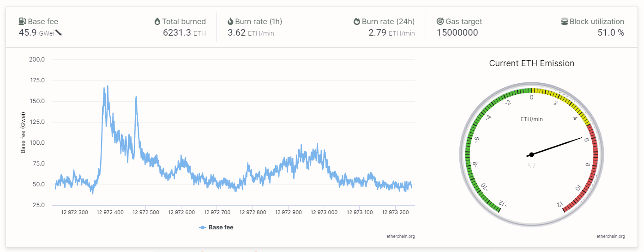Image resolution: width=644 pixels, height=252 pixels.
Task: Toggle the Base fee legend series
Action: tap(216, 227)
